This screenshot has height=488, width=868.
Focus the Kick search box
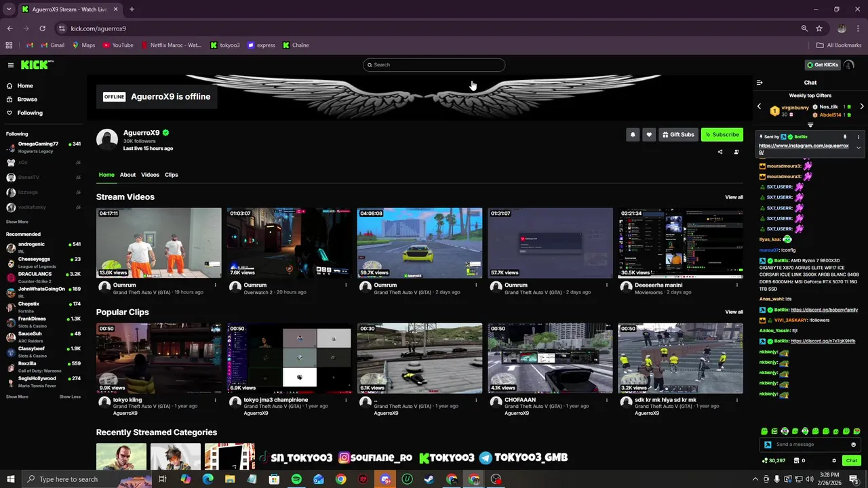click(x=434, y=65)
